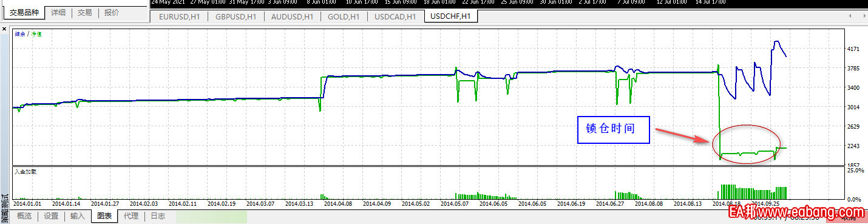The image size is (868, 224).
Task: Click the green optimization progress bar
Action: [x=211, y=216]
